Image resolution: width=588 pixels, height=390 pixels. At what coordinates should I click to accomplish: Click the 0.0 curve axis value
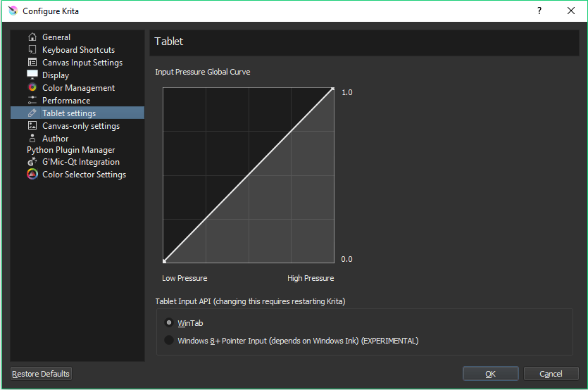(x=346, y=259)
